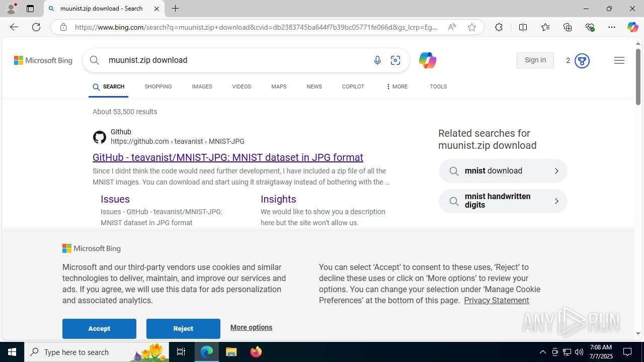
Task: Switch to the COPILOT tab
Action: coord(353,87)
